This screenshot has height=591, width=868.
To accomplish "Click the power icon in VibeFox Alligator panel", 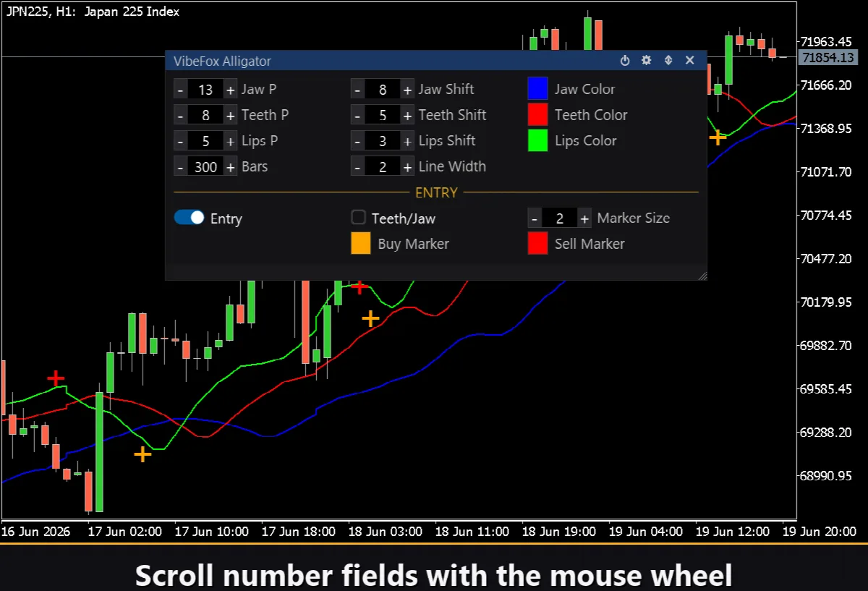I will point(625,61).
